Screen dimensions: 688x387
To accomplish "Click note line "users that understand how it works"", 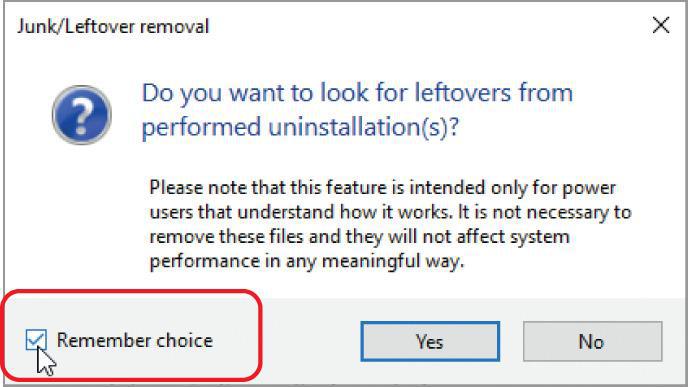I will click(x=391, y=212).
